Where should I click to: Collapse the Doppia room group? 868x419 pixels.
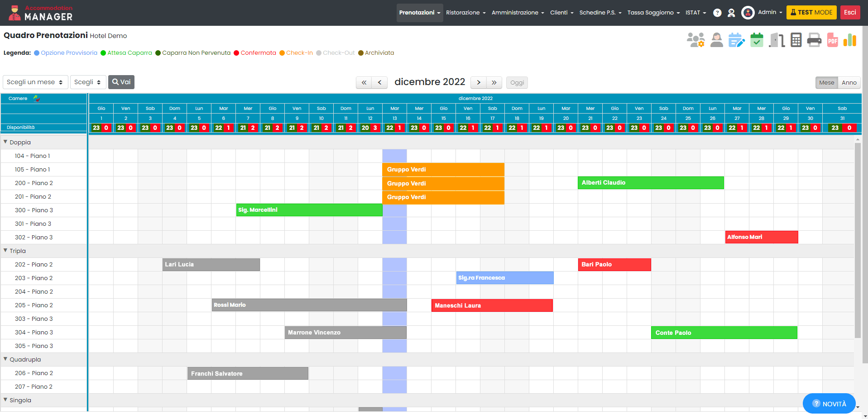tap(5, 142)
